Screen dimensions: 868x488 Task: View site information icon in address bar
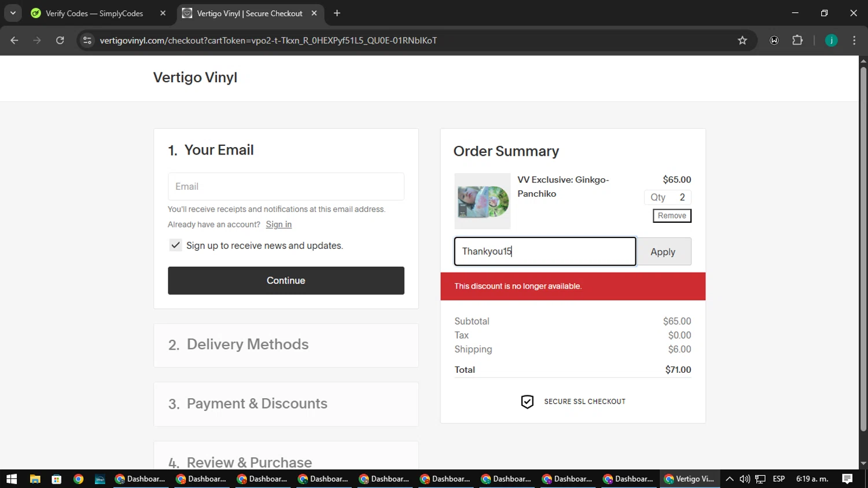point(87,41)
